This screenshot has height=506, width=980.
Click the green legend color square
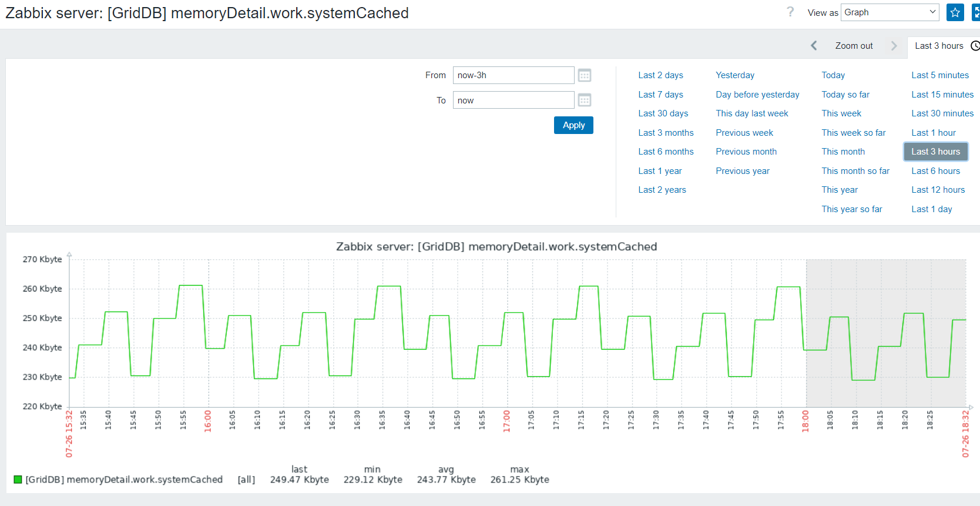pyautogui.click(x=18, y=480)
